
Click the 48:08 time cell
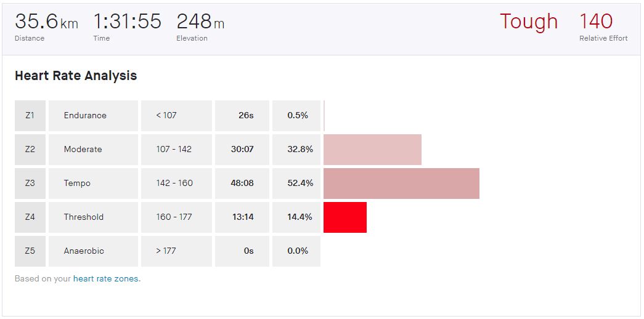coord(242,183)
